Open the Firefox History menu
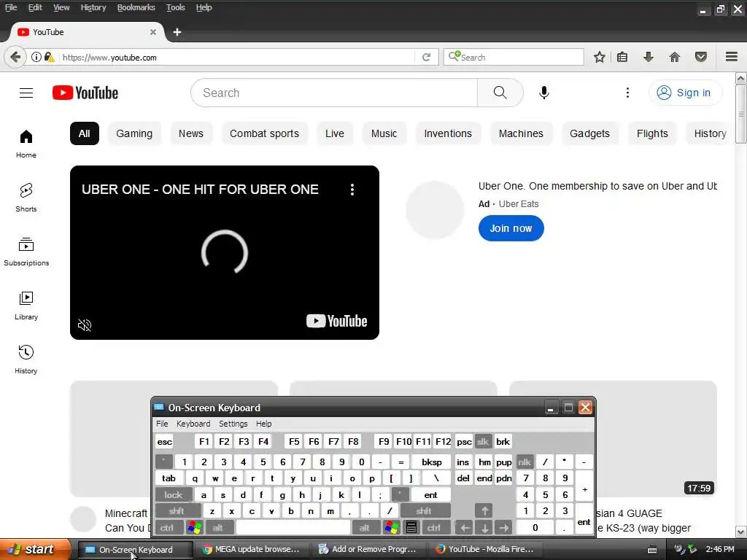Viewport: 747px width, 560px height. (93, 7)
